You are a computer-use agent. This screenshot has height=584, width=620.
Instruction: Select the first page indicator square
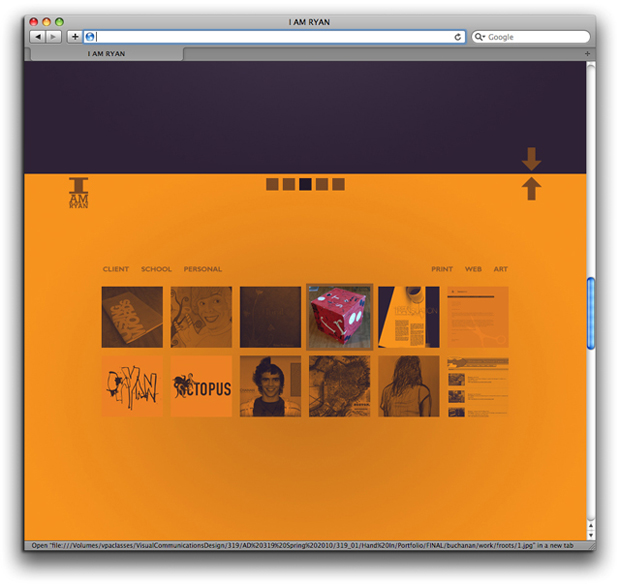(272, 184)
